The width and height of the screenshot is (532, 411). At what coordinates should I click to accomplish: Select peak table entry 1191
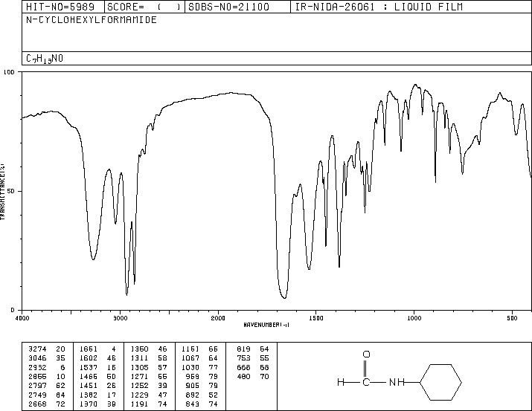pyautogui.click(x=139, y=404)
